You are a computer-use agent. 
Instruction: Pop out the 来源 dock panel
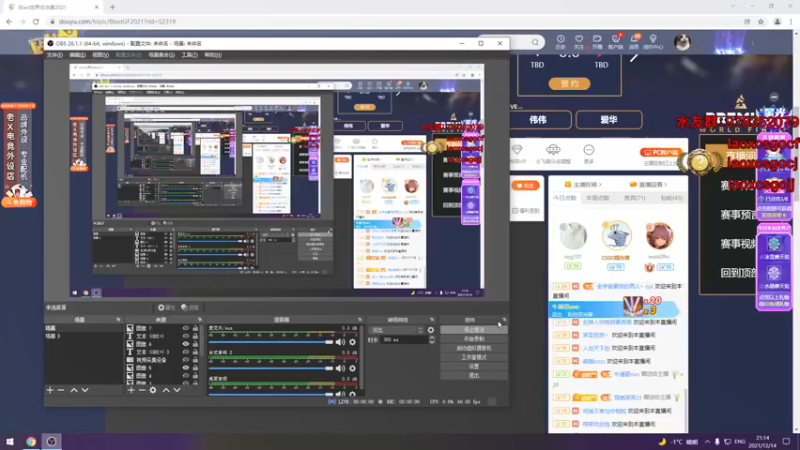pos(199,320)
